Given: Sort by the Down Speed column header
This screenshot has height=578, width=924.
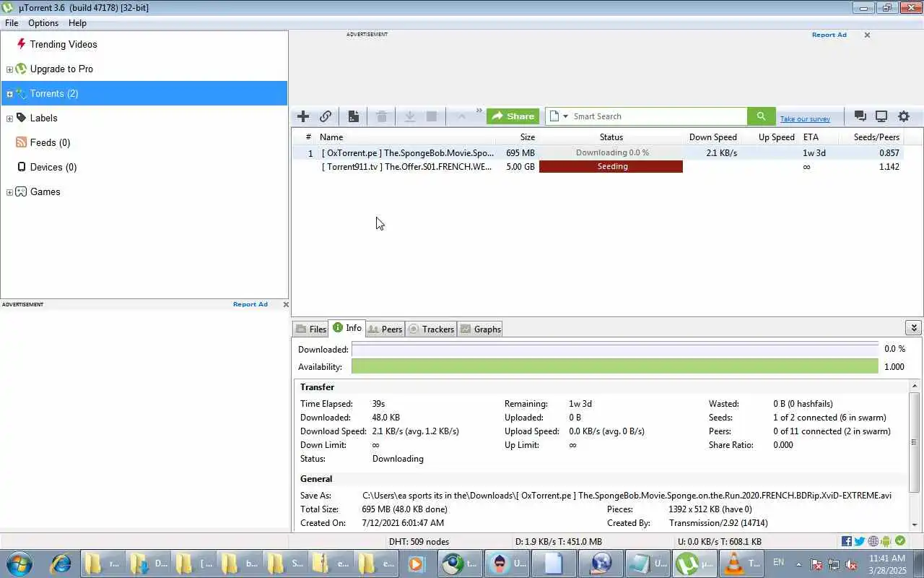Looking at the screenshot, I should coord(712,137).
